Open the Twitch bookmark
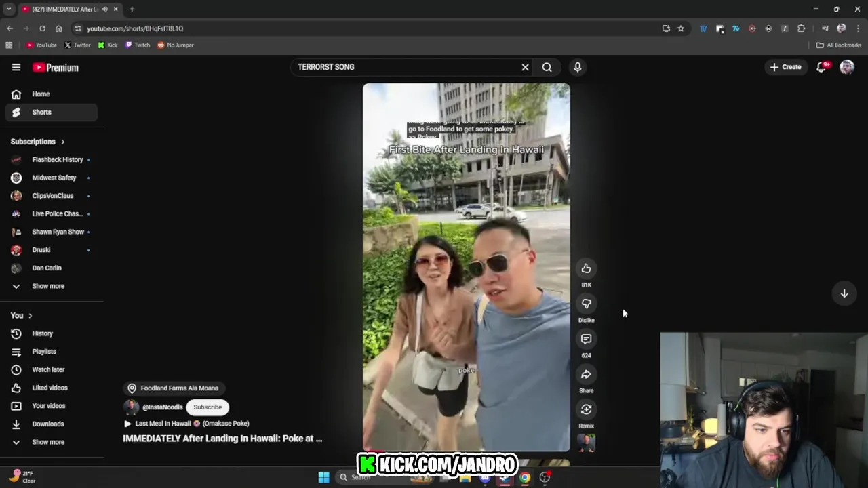 point(138,45)
